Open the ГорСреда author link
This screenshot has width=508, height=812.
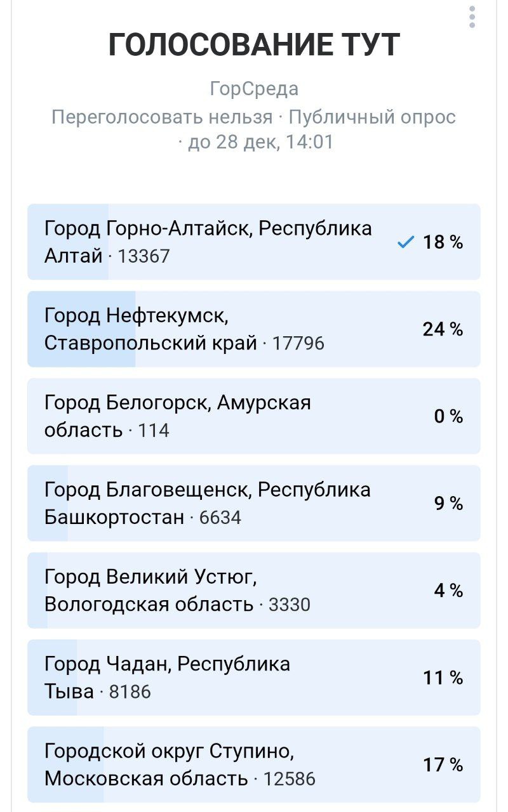pyautogui.click(x=254, y=89)
